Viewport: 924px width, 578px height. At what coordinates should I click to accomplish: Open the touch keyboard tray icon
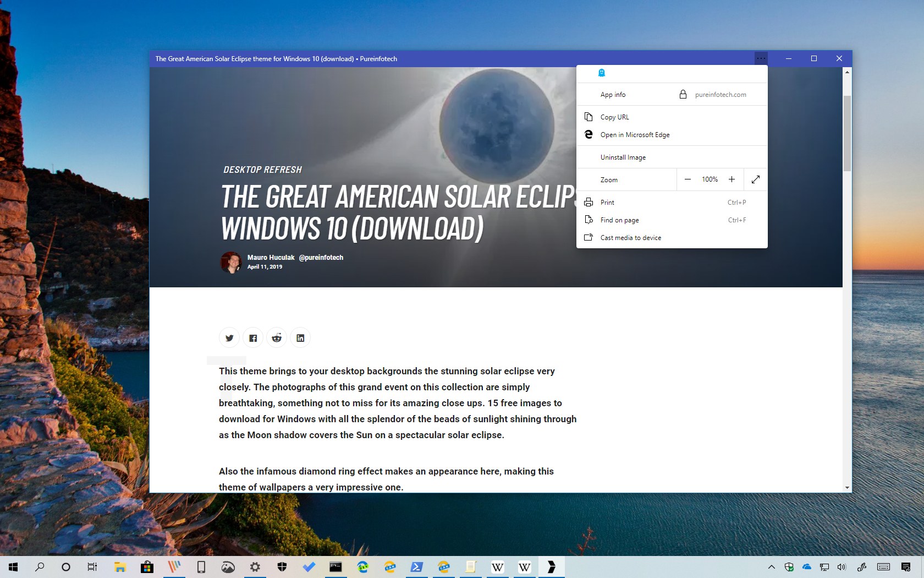(x=884, y=567)
